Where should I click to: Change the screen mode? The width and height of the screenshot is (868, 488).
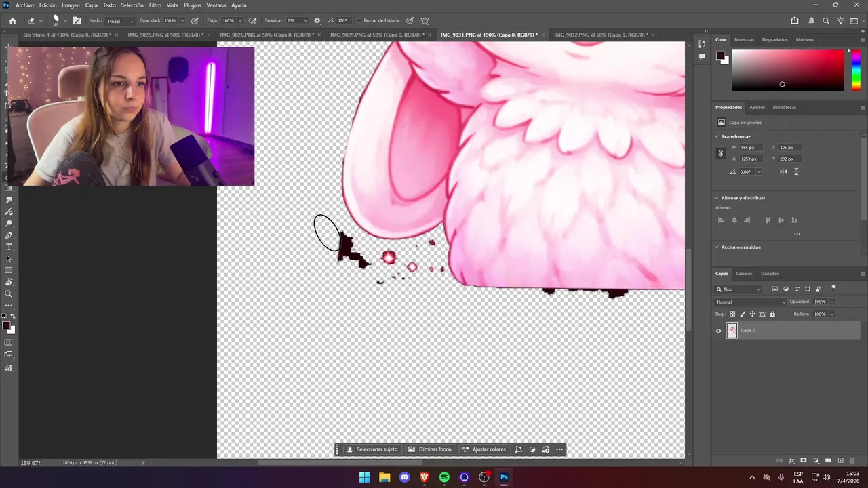coord(9,354)
